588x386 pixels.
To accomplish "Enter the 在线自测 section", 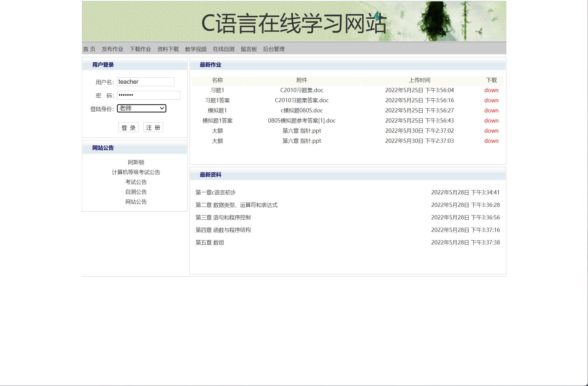I will (224, 49).
